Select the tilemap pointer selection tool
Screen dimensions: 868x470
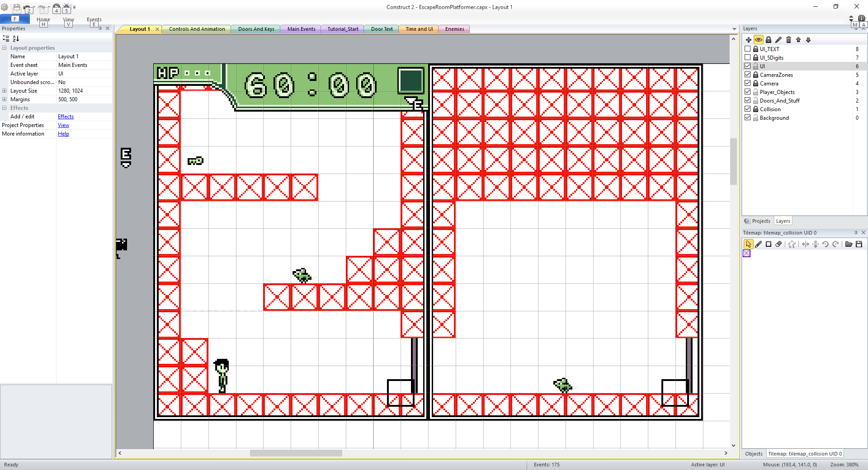point(748,244)
